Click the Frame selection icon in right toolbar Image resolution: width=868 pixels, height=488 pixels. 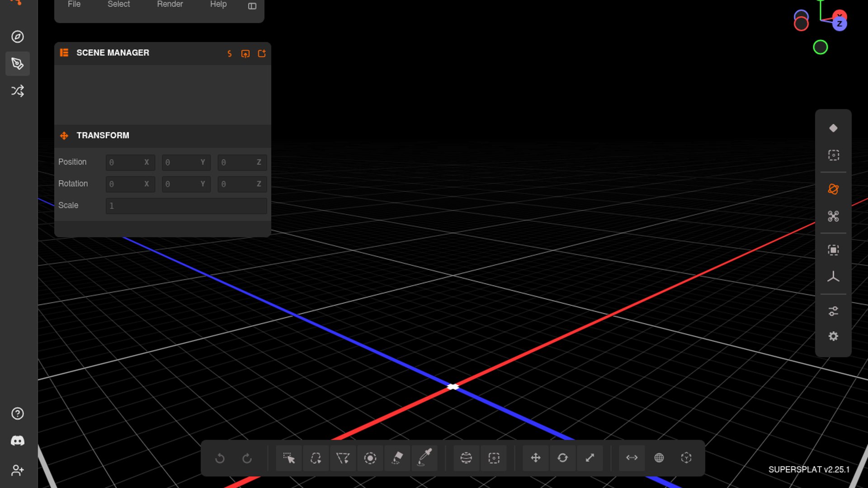coord(833,155)
